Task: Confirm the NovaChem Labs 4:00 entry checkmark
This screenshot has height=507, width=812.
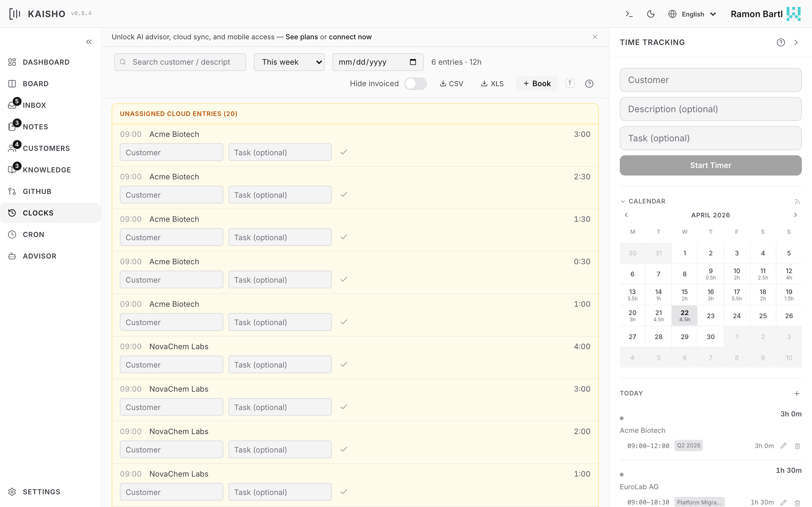Action: coord(344,364)
